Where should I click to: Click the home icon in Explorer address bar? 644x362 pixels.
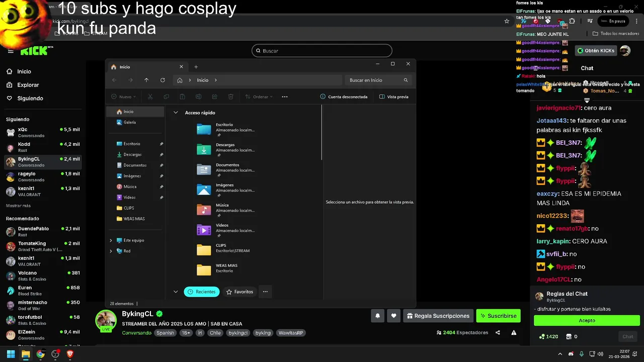[180, 80]
